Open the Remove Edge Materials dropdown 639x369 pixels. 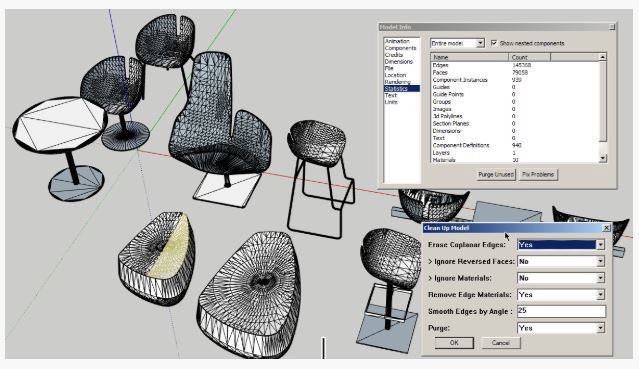(600, 294)
